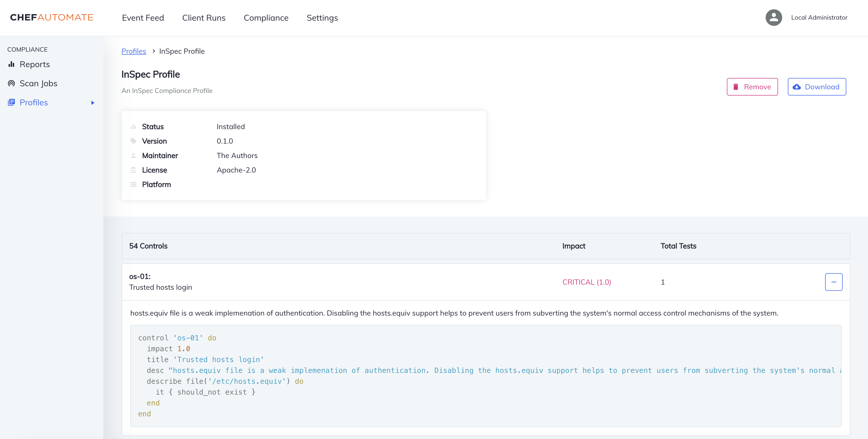868x439 pixels.
Task: Open the Event Feed tab
Action: coord(143,18)
